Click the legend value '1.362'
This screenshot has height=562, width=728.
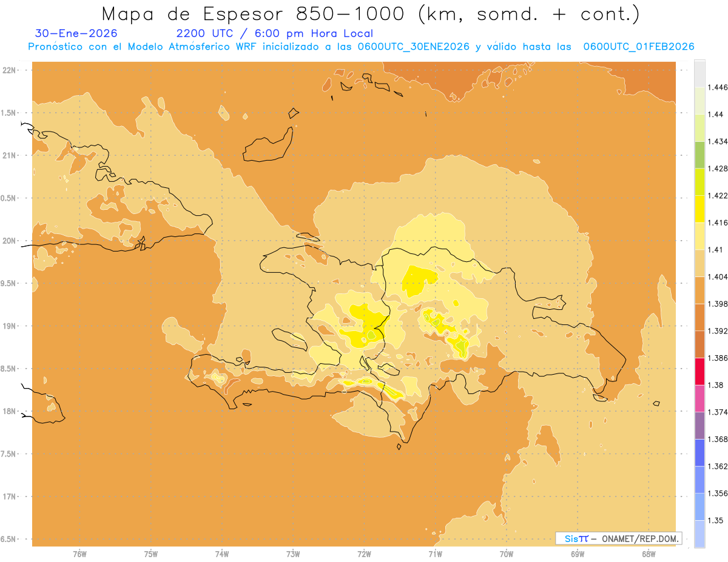coord(718,466)
